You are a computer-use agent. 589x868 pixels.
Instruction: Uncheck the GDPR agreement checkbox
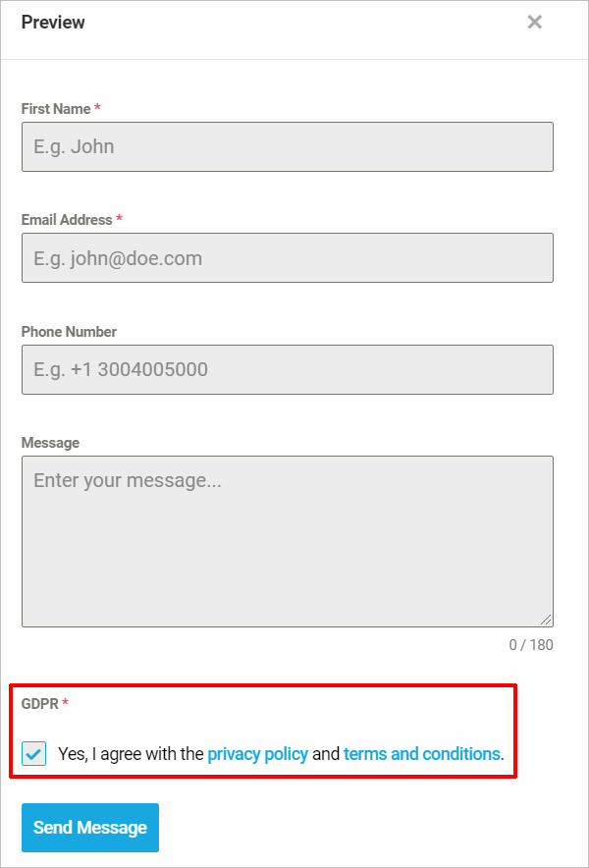(x=34, y=754)
